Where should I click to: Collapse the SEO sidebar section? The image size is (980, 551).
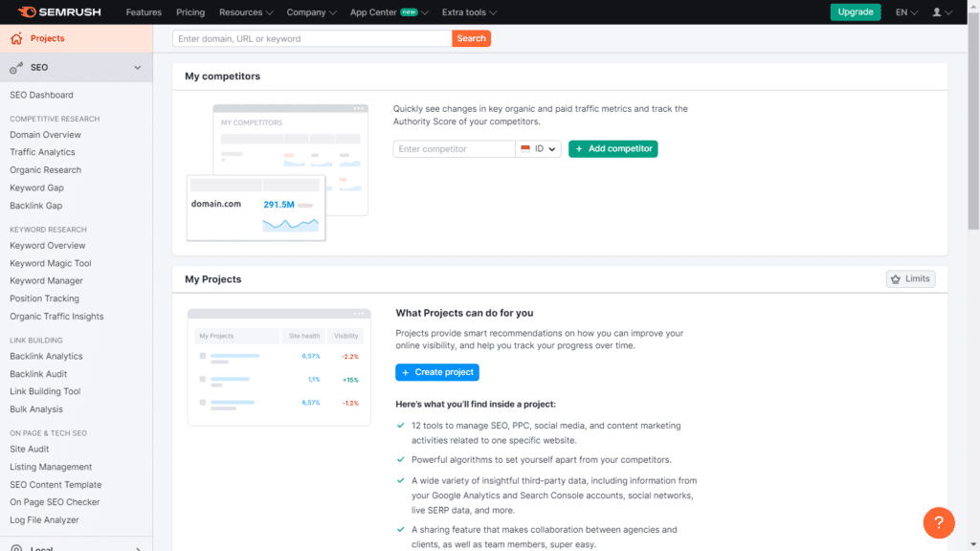point(137,67)
